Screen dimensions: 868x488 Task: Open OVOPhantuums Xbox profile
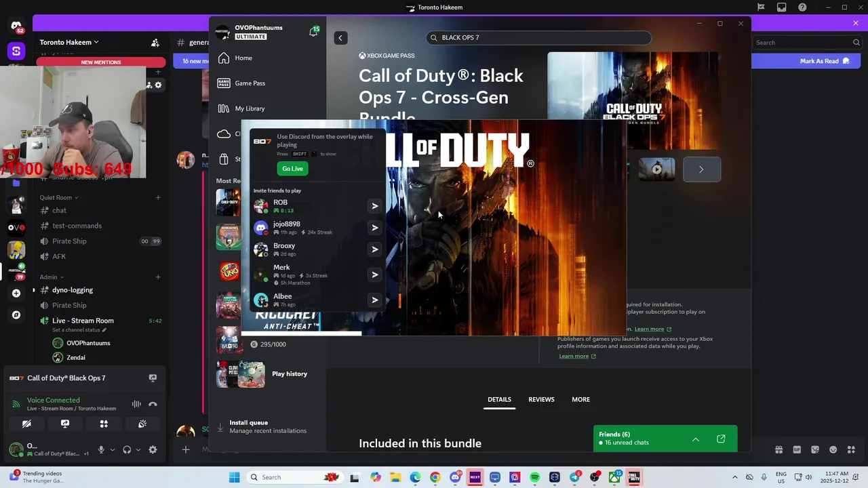[250, 32]
